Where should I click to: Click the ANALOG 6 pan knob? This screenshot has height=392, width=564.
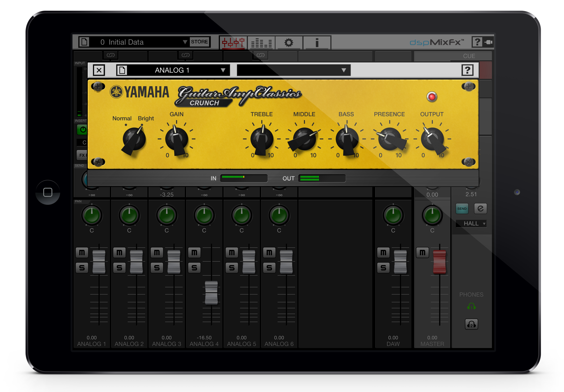[x=279, y=215]
